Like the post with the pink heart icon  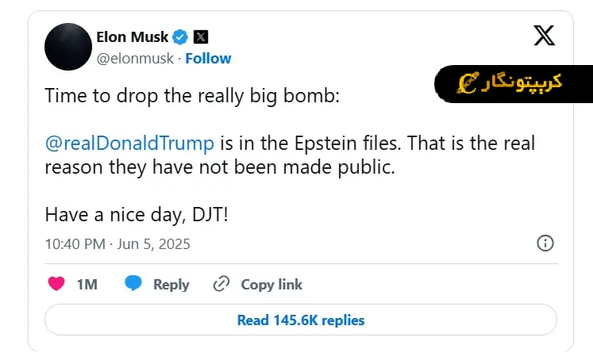click(x=56, y=284)
